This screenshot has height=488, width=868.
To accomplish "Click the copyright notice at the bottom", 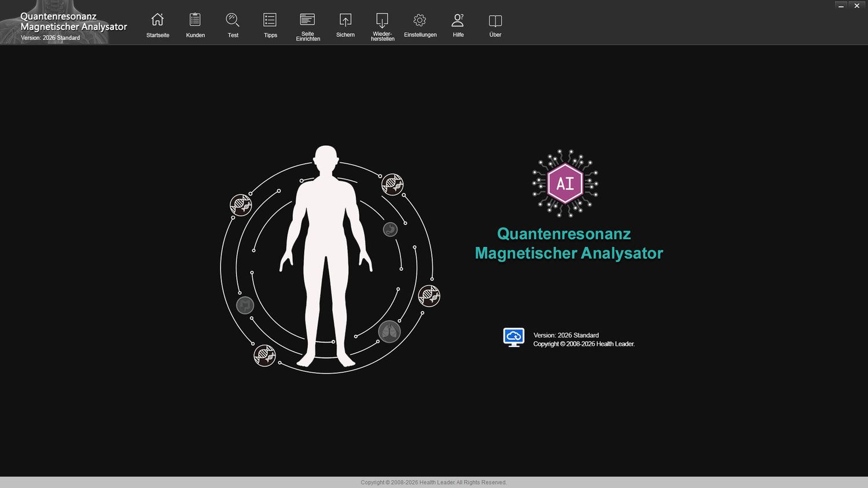I will coord(433,482).
